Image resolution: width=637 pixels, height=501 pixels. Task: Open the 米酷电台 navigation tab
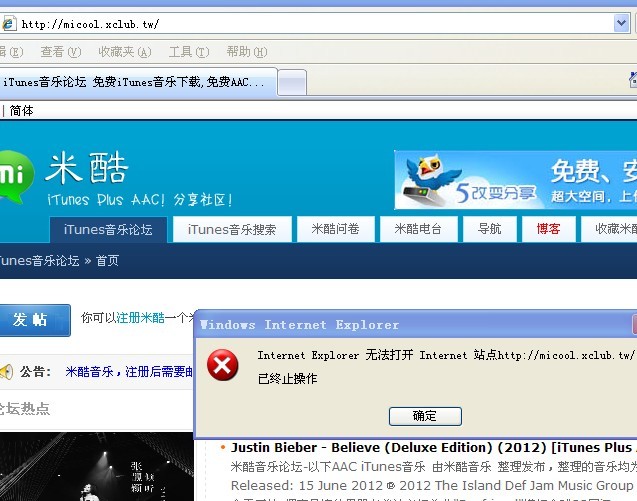click(x=418, y=229)
